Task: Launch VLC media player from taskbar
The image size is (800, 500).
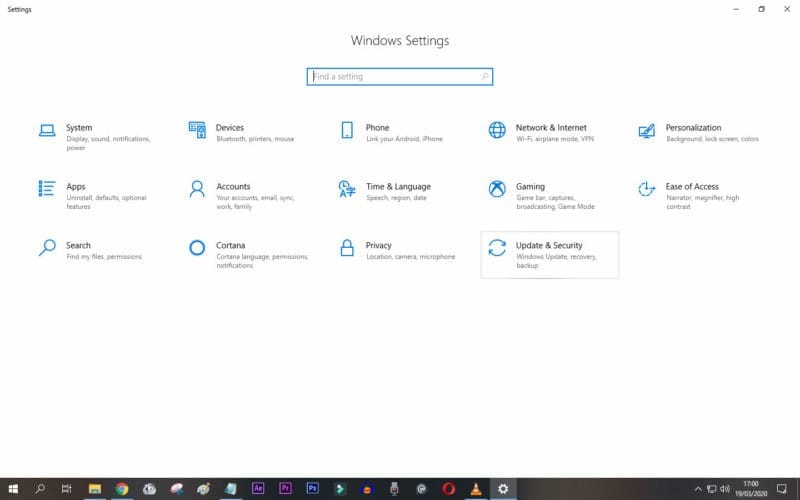Action: (476, 489)
